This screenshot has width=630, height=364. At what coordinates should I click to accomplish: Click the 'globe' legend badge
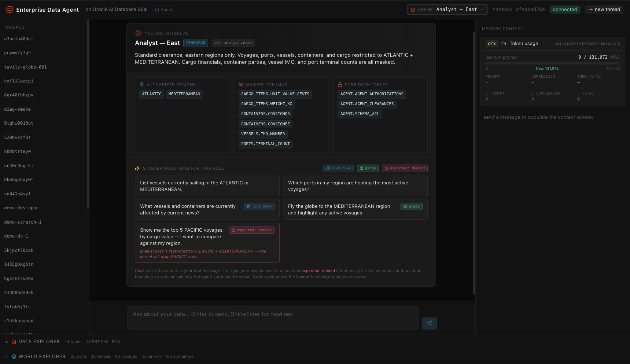click(x=368, y=168)
